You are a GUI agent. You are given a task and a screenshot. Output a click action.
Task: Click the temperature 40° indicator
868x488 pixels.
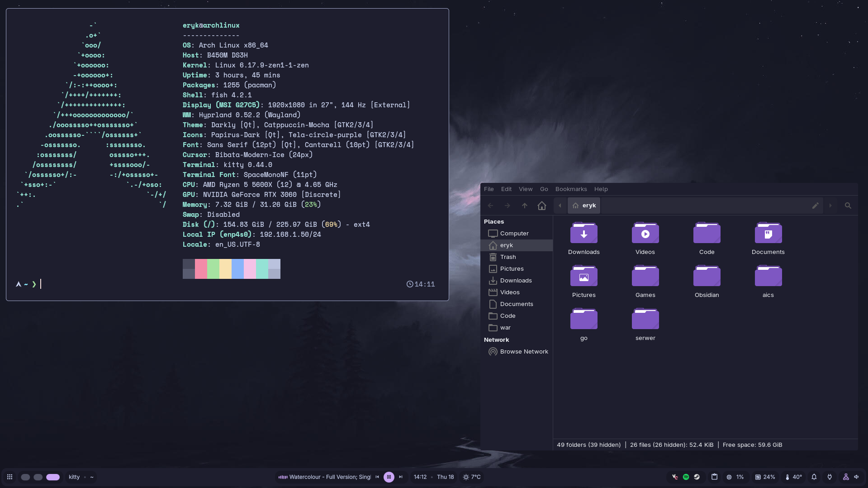pos(793,477)
